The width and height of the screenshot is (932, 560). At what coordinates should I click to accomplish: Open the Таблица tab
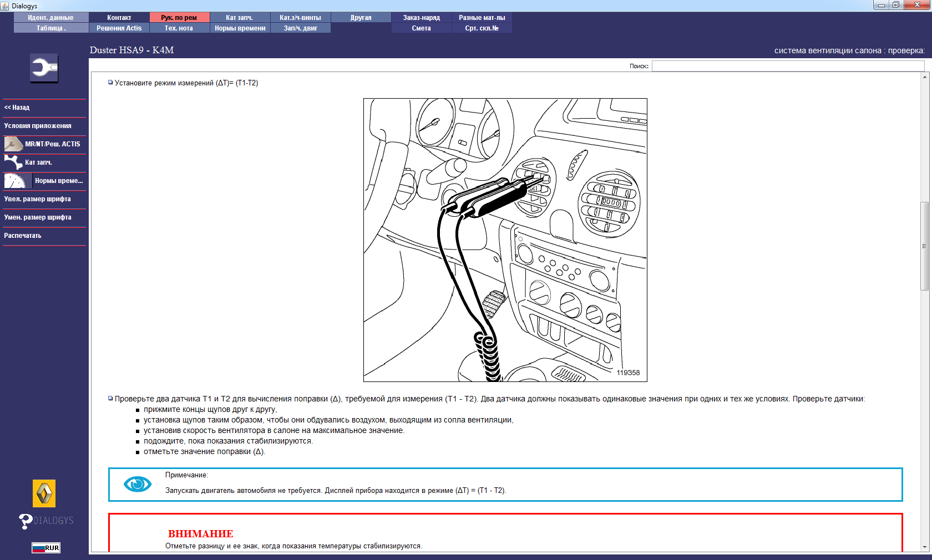(51, 28)
